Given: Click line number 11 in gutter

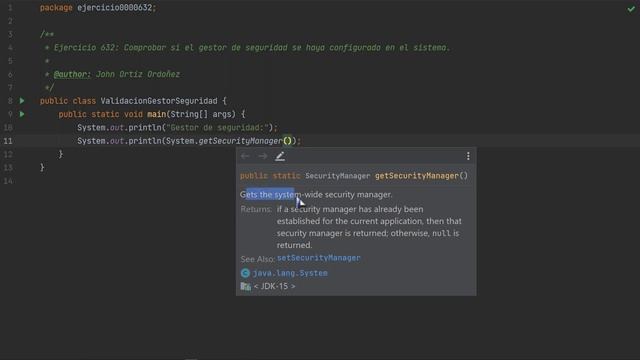Looking at the screenshot, I should [x=8, y=141].
